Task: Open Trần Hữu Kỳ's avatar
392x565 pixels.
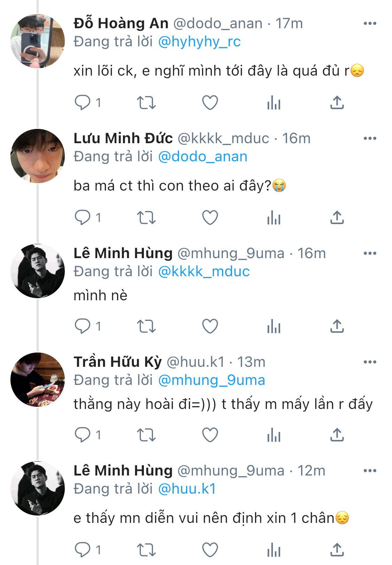Action: (38, 380)
